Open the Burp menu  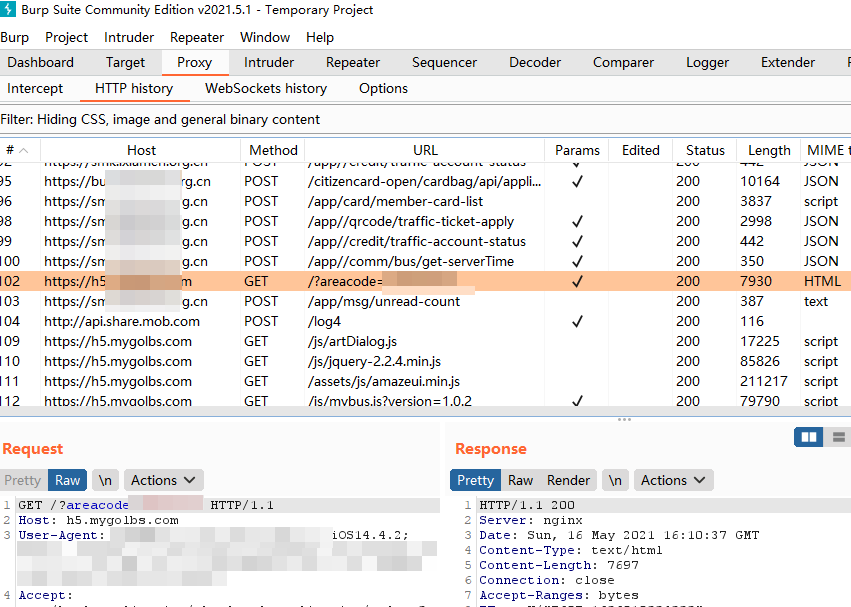15,37
